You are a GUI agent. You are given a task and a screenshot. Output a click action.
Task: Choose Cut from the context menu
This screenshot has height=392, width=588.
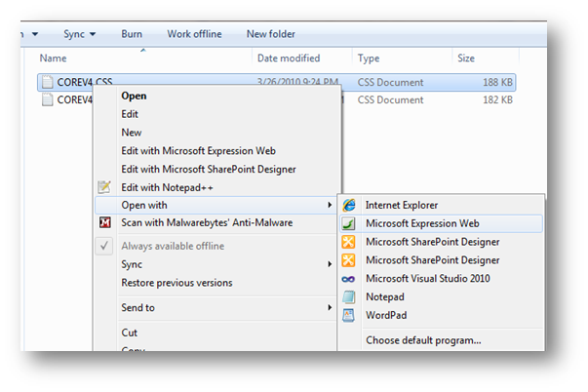(130, 333)
